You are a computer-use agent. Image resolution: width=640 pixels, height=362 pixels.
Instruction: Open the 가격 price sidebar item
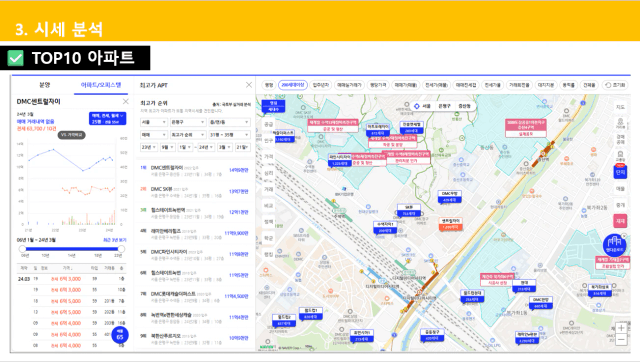268,157
